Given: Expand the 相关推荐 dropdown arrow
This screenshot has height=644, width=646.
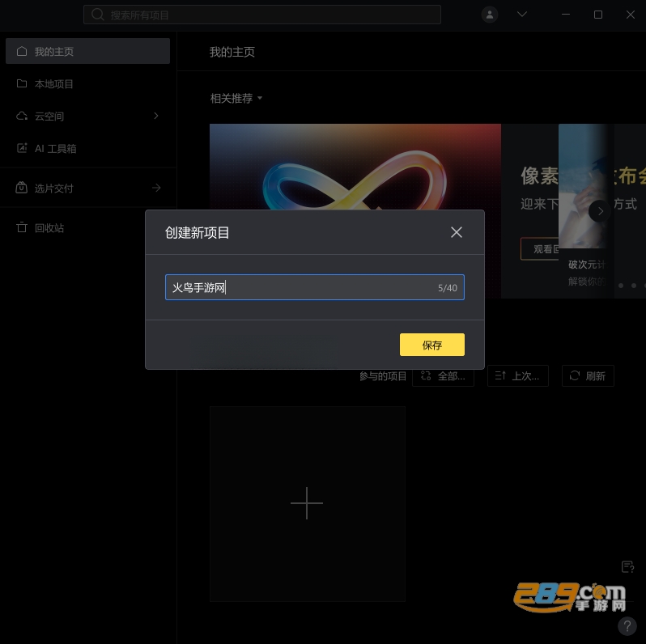Looking at the screenshot, I should (260, 98).
